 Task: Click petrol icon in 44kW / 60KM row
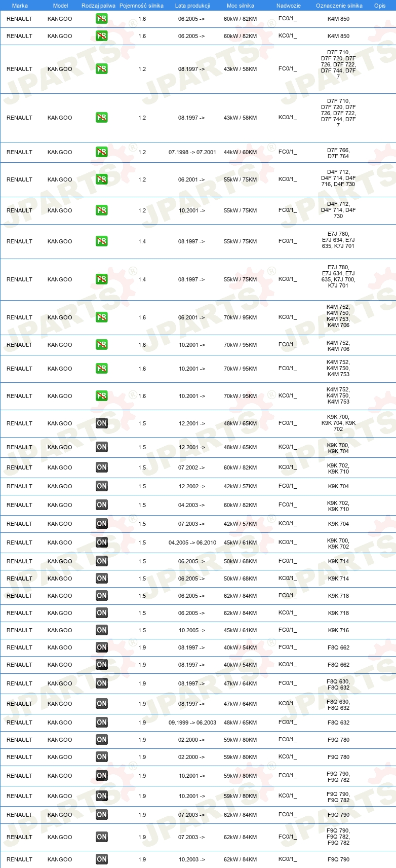[102, 152]
